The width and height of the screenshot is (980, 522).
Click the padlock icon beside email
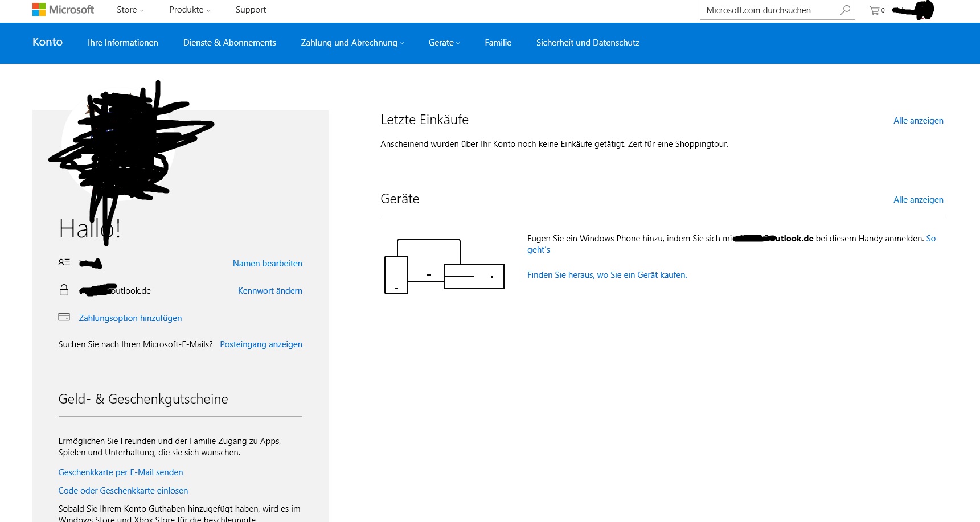[x=64, y=290]
